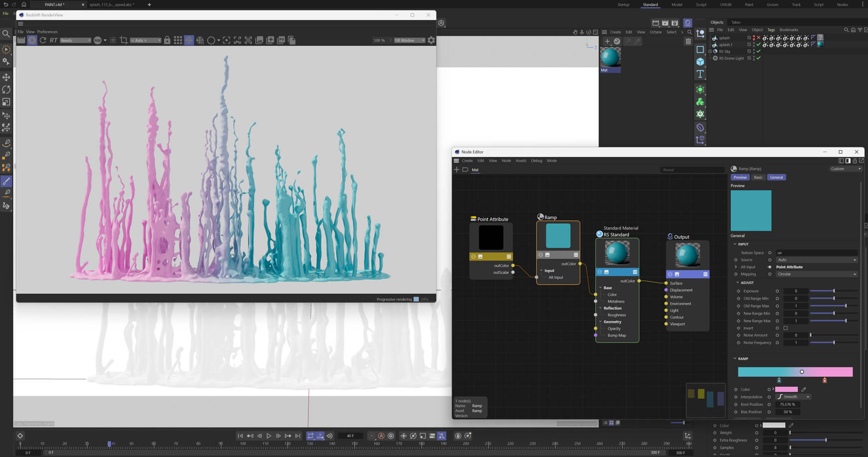Toggle the RT real-time render button
The image size is (868, 457).
point(53,40)
